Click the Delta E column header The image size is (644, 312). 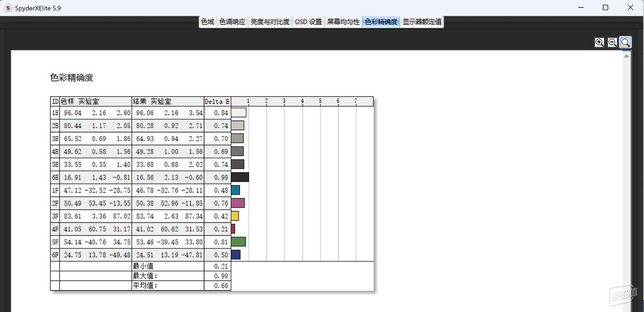[217, 101]
